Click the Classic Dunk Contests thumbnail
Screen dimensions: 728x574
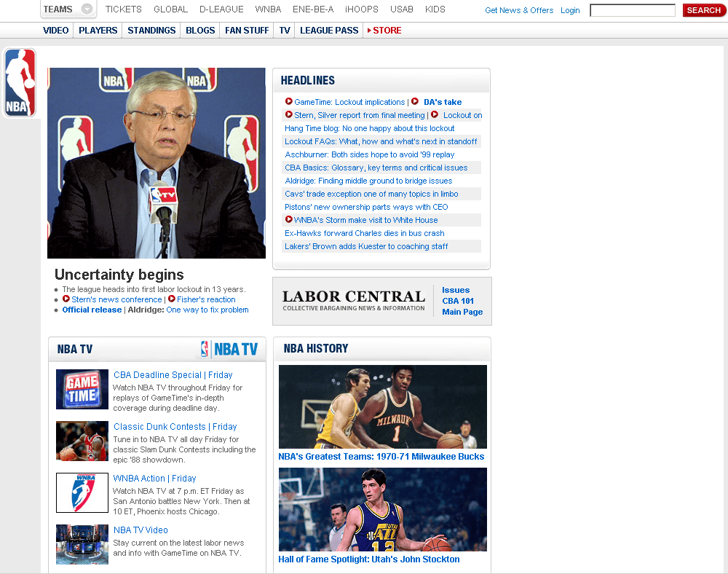point(82,441)
